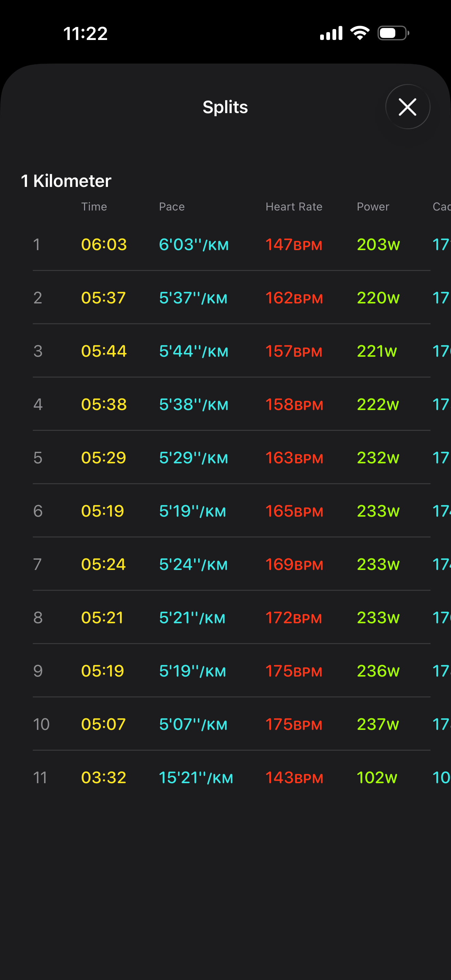Select split 5 time 05:29
451x980 pixels.
point(104,457)
